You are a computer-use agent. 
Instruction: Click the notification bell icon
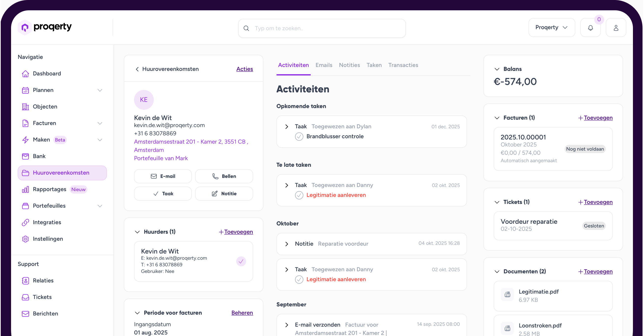coord(590,28)
